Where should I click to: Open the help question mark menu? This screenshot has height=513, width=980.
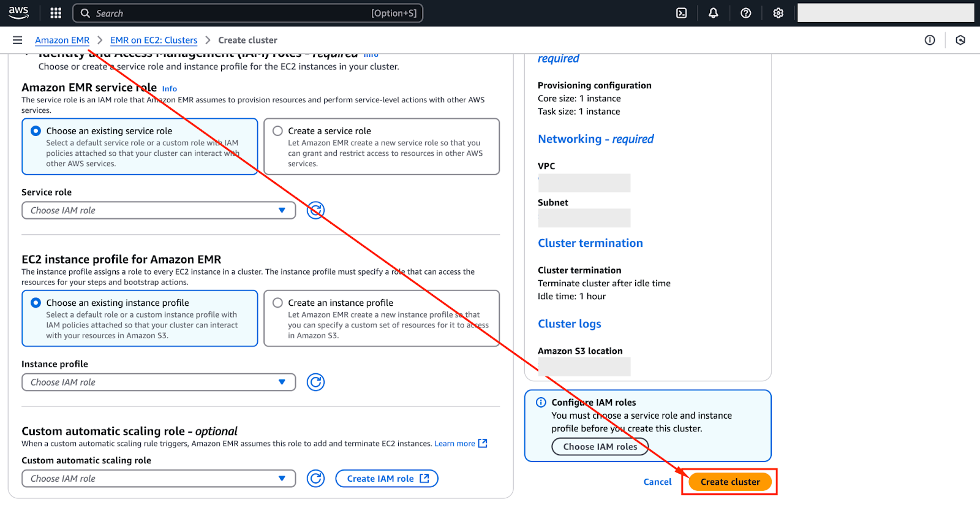point(746,13)
